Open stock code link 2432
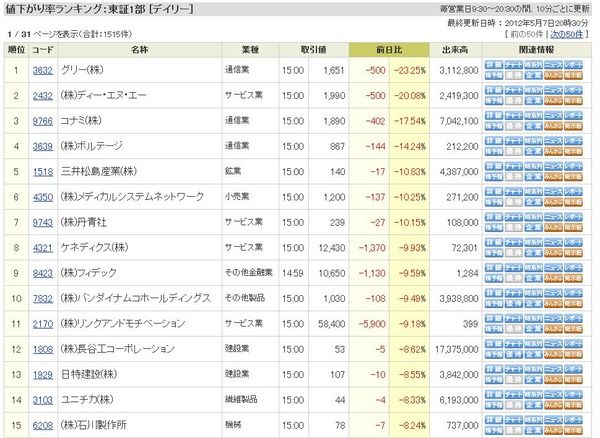 pyautogui.click(x=43, y=96)
